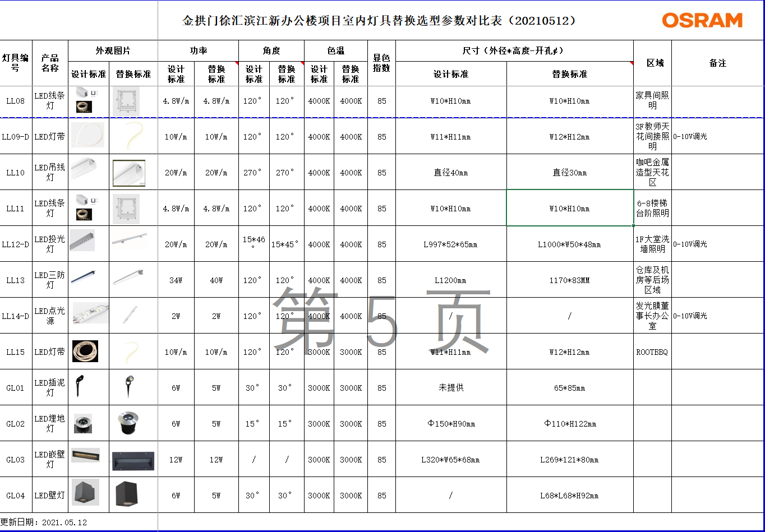Click the 家具间照明 area cell
Viewport: 765px width, 532px height.
tap(652, 101)
